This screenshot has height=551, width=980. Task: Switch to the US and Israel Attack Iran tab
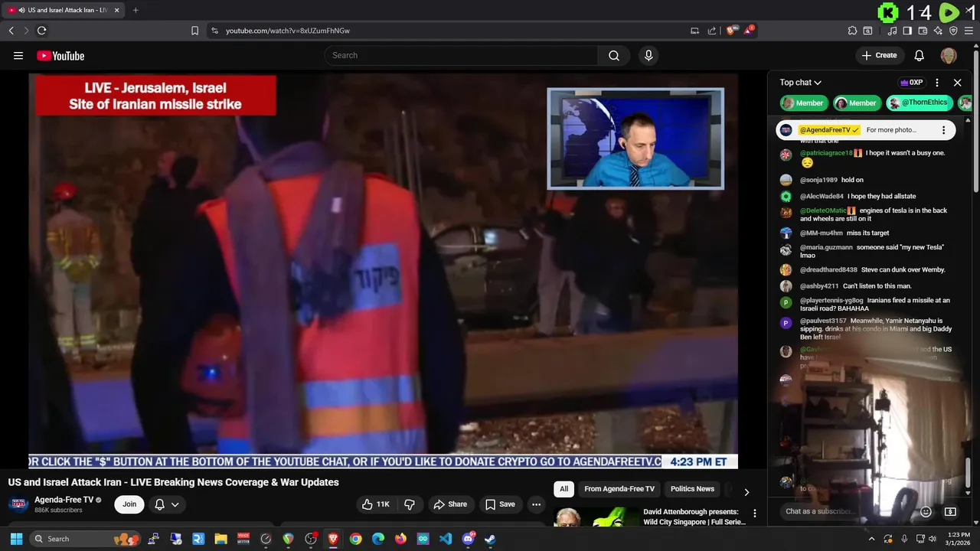(63, 10)
